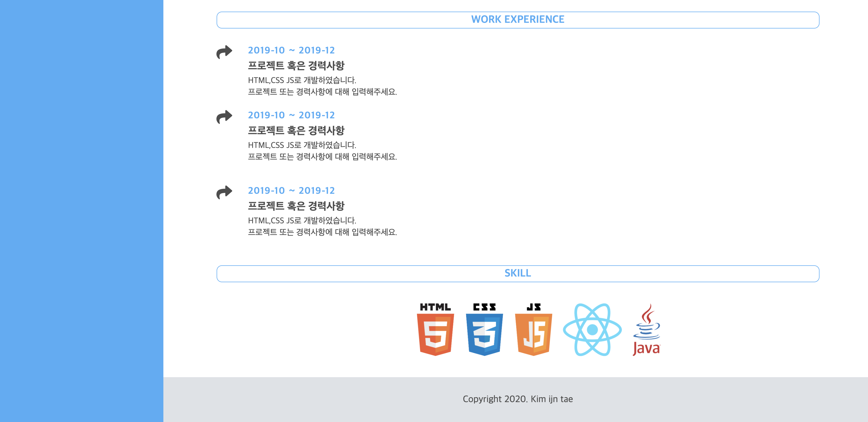Click the first 프로젝트 혹은 경력사항 title
The width and height of the screenshot is (868, 422).
point(296,65)
